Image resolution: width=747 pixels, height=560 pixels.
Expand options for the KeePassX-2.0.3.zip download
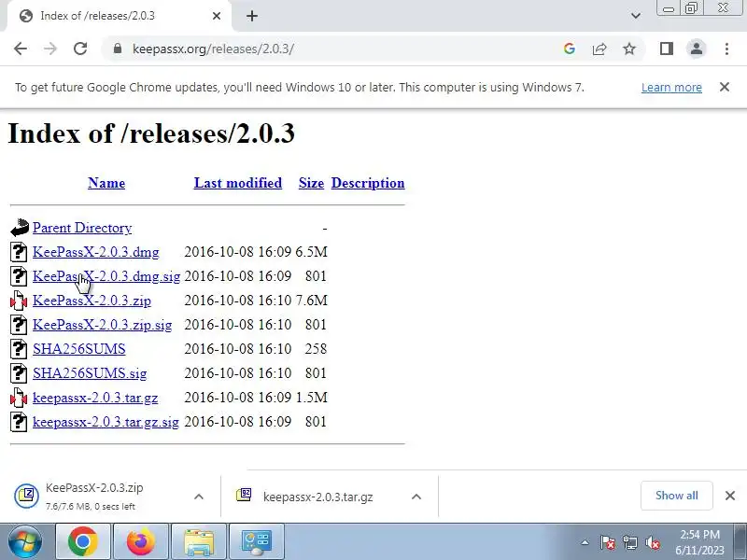tap(199, 497)
